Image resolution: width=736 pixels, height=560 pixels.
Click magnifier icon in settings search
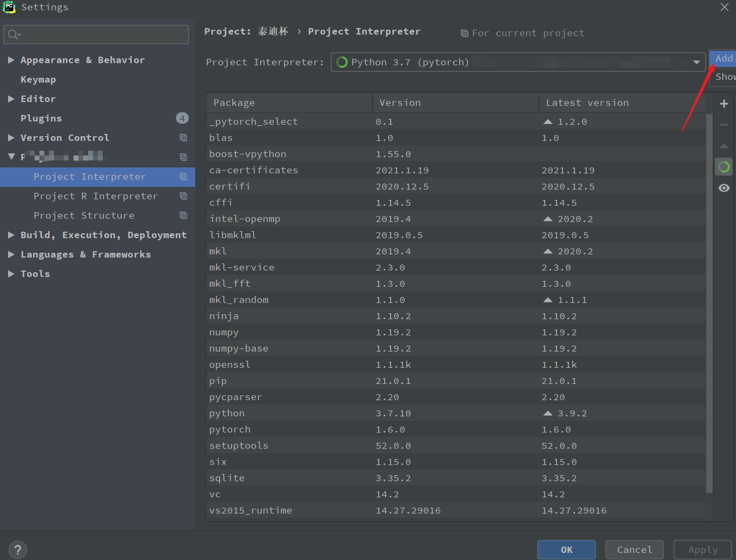[x=14, y=35]
